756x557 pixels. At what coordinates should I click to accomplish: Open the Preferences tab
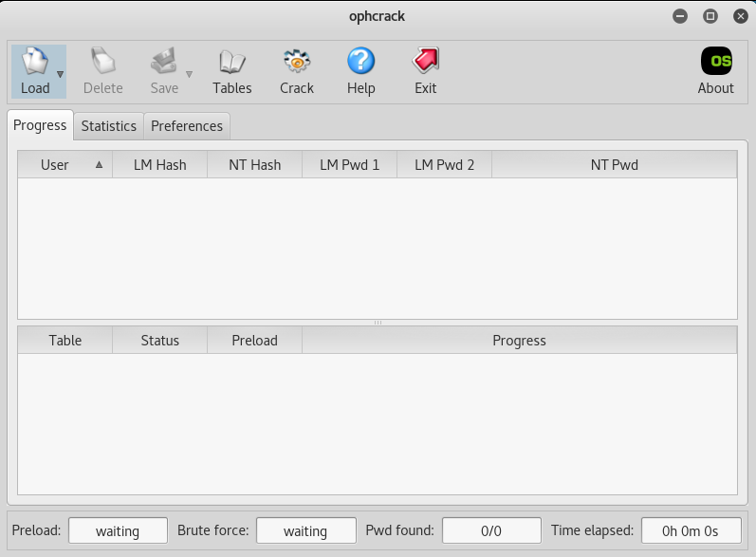click(x=187, y=126)
